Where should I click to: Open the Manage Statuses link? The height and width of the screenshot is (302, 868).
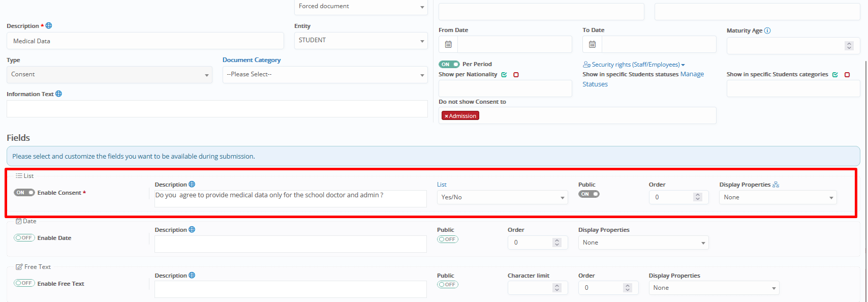click(x=692, y=74)
